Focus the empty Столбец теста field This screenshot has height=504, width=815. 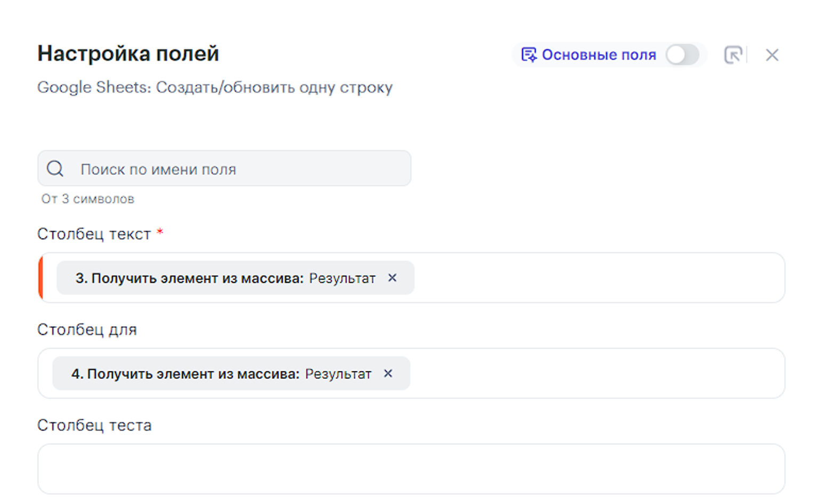(x=411, y=469)
